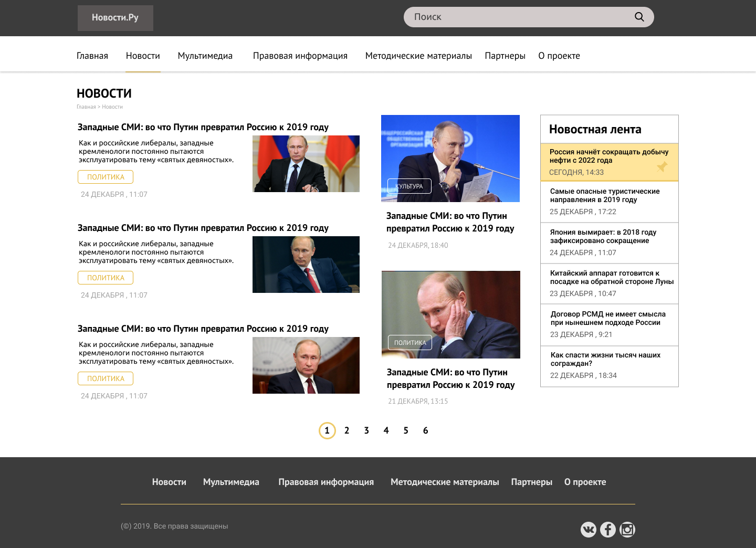Open the Instagram icon in the footer
756x548 pixels.
click(627, 530)
